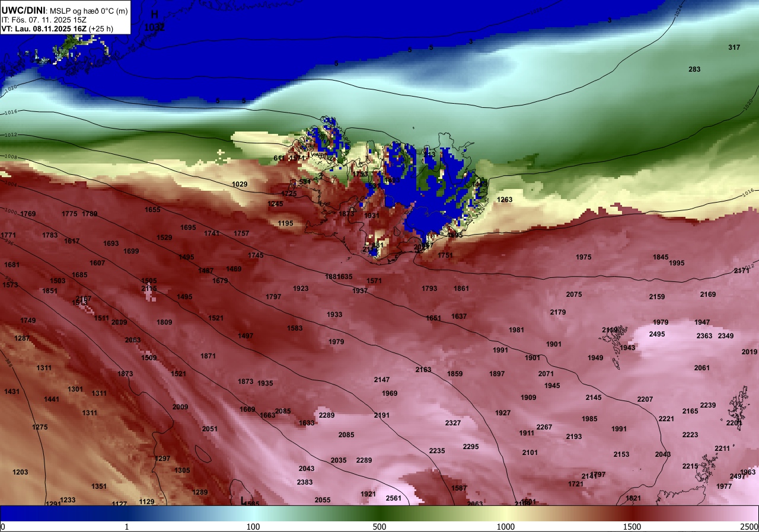Viewport: 759px width, 532px height.
Task: Select the 2267 height value
Action: [x=544, y=427]
